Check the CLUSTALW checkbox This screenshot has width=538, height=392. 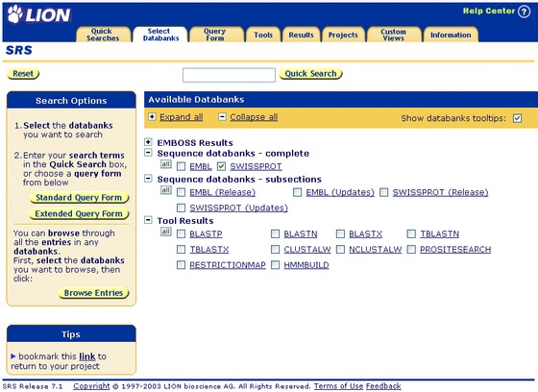coord(275,250)
